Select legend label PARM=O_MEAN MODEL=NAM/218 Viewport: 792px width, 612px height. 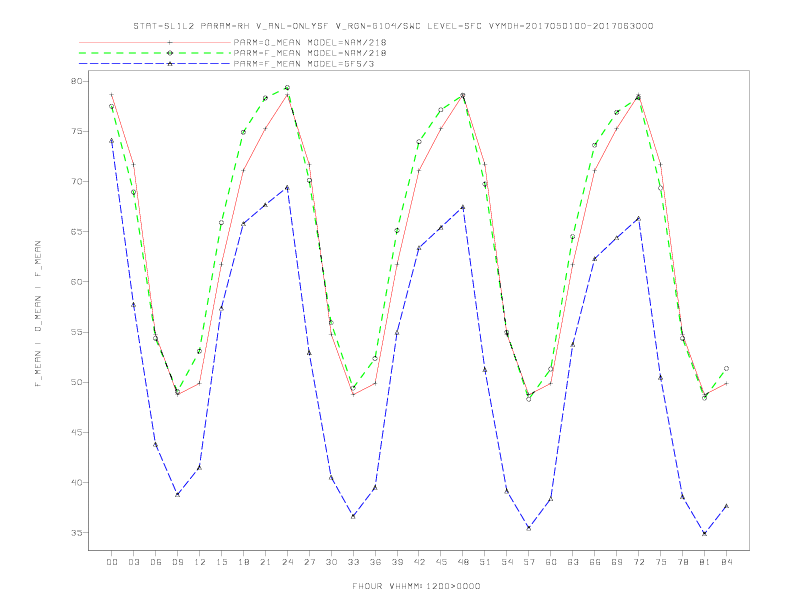(x=310, y=42)
